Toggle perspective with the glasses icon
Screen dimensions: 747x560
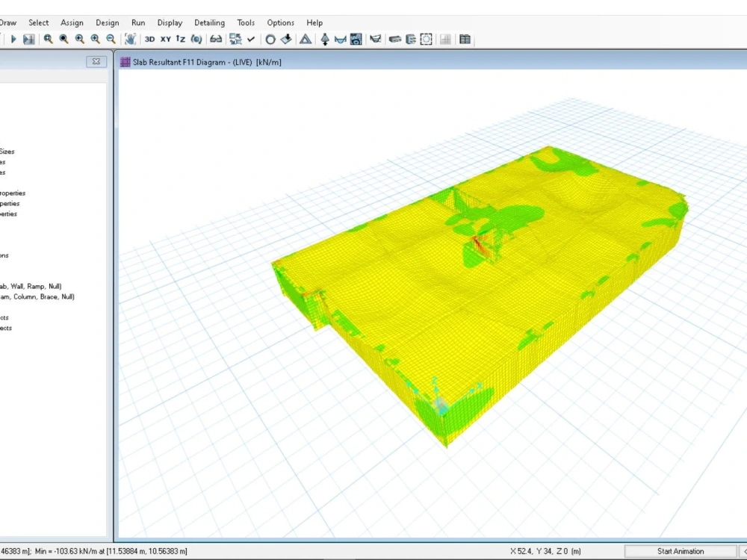tap(216, 39)
